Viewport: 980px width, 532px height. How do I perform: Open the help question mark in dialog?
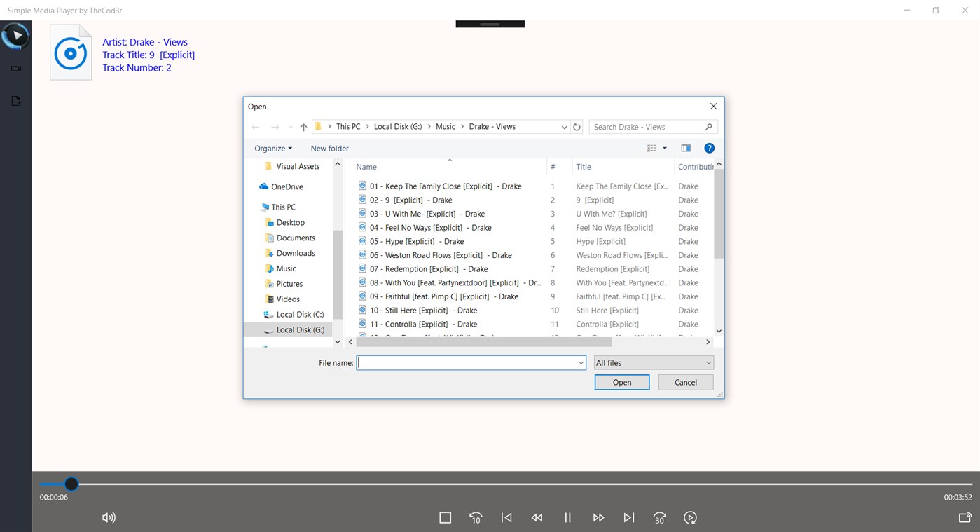click(709, 148)
